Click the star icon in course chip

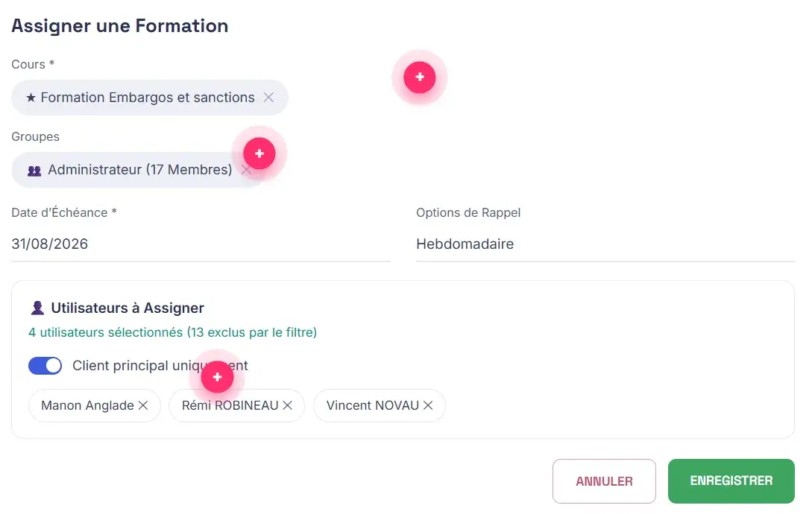tap(31, 98)
